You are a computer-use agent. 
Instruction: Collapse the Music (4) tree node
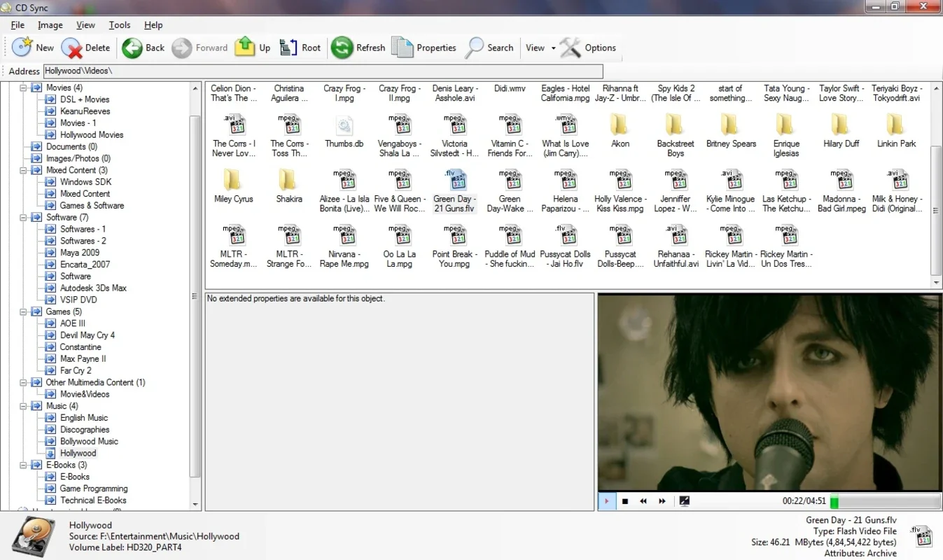point(22,406)
